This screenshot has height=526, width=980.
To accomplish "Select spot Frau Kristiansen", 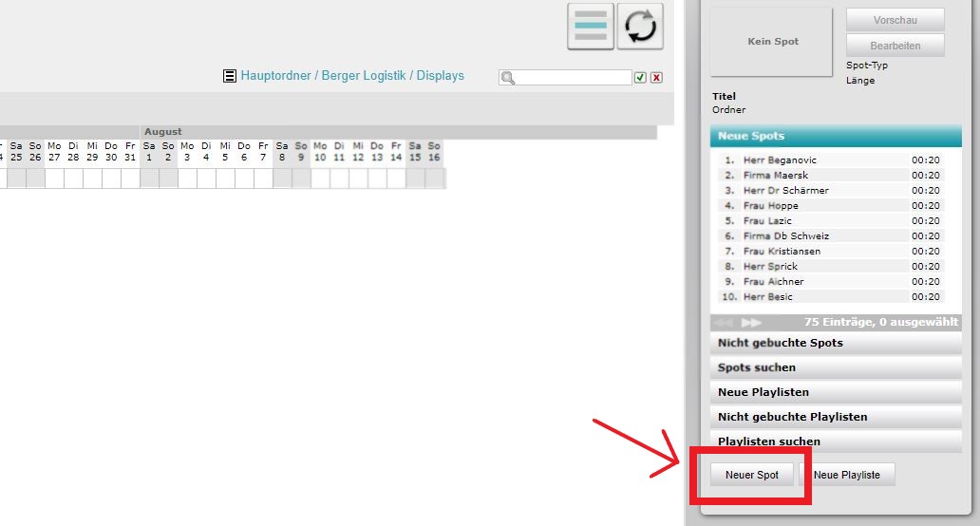I will 831,251.
